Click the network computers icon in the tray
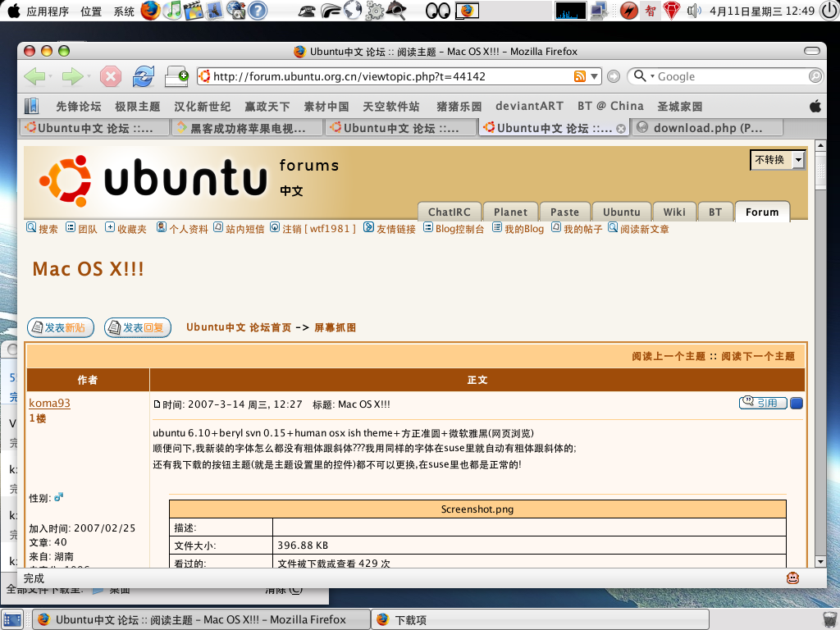840x630 pixels. click(600, 11)
